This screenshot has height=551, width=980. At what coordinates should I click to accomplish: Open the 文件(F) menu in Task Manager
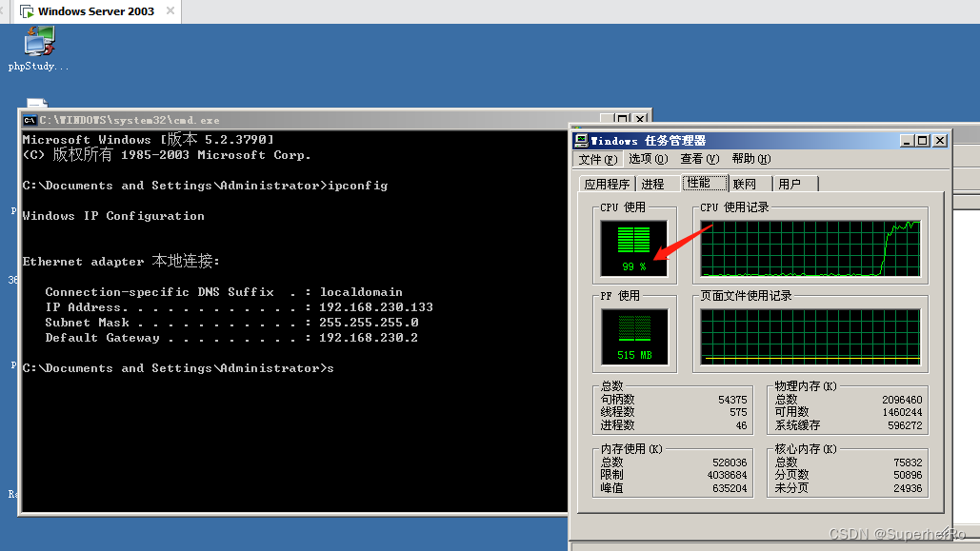coord(597,159)
